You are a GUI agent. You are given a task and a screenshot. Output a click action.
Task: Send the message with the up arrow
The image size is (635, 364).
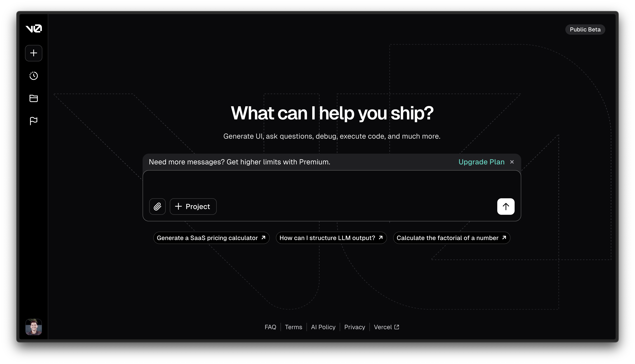(506, 207)
